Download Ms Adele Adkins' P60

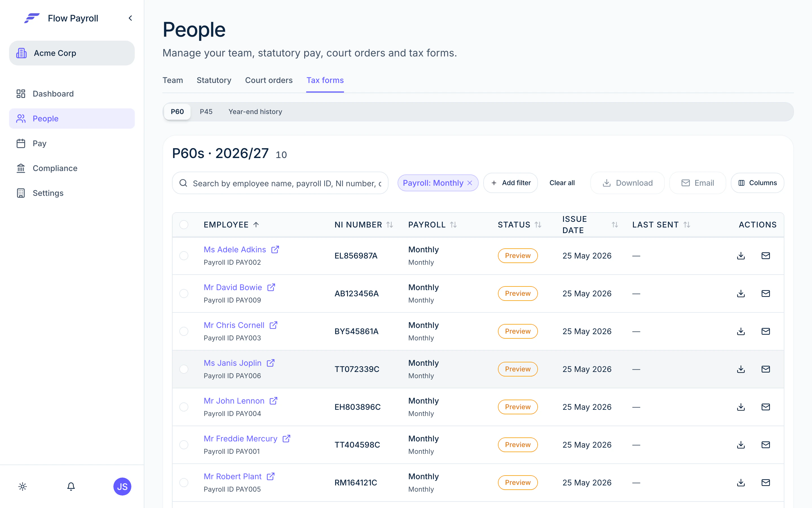coord(741,256)
